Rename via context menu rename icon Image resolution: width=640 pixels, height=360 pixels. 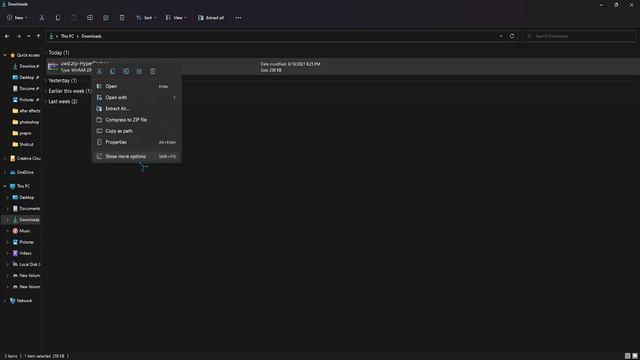pos(126,71)
